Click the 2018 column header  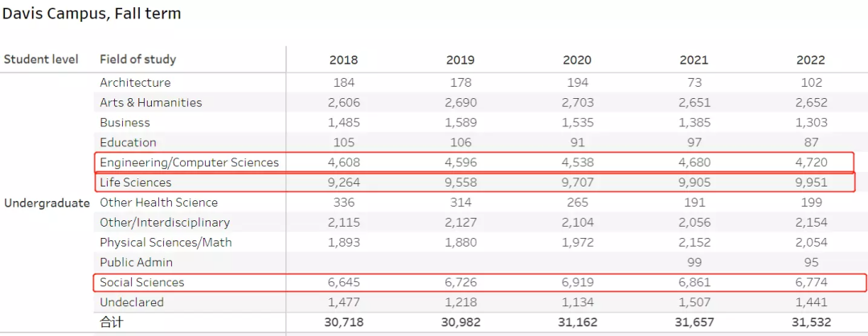point(343,59)
